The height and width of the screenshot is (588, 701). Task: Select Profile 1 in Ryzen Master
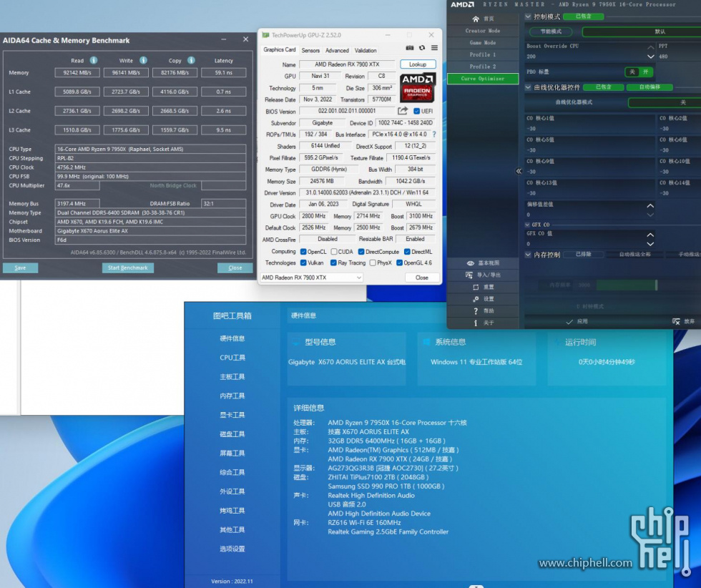(483, 54)
